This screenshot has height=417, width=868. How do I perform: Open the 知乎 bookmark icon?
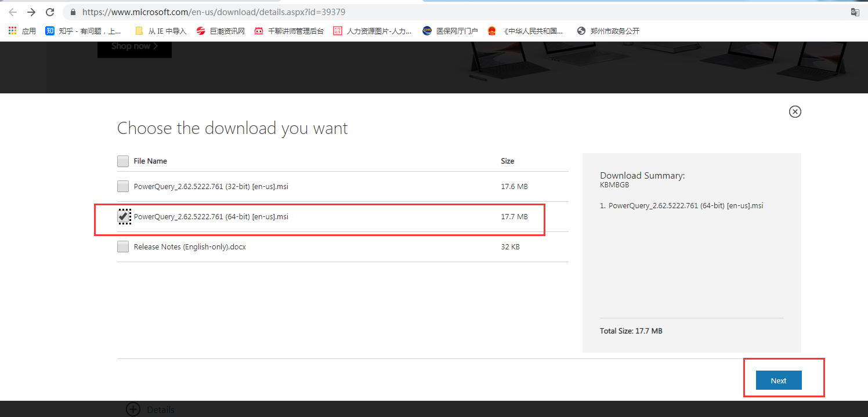49,31
